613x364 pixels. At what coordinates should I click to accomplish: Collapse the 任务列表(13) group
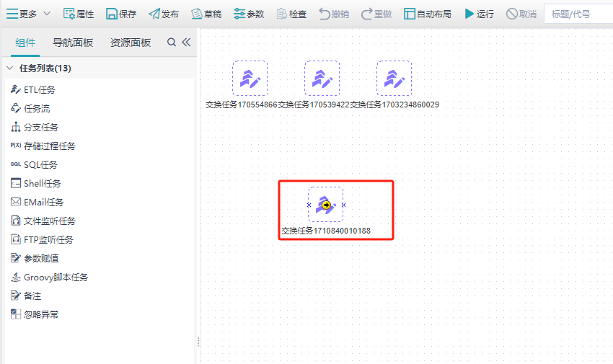(x=10, y=68)
